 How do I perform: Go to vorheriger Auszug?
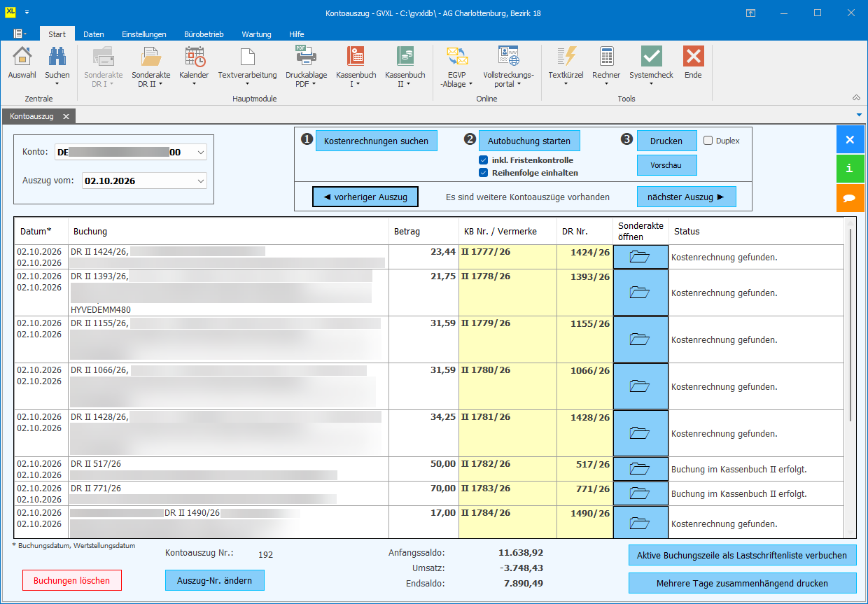[365, 197]
